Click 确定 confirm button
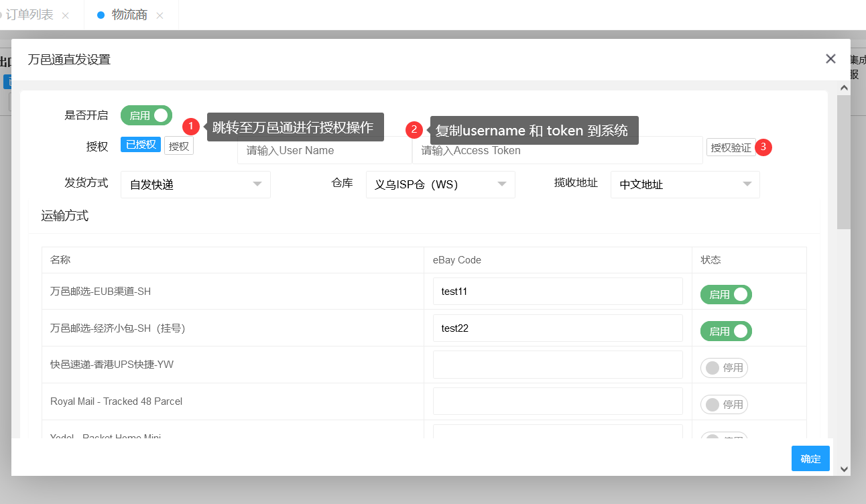 click(810, 458)
